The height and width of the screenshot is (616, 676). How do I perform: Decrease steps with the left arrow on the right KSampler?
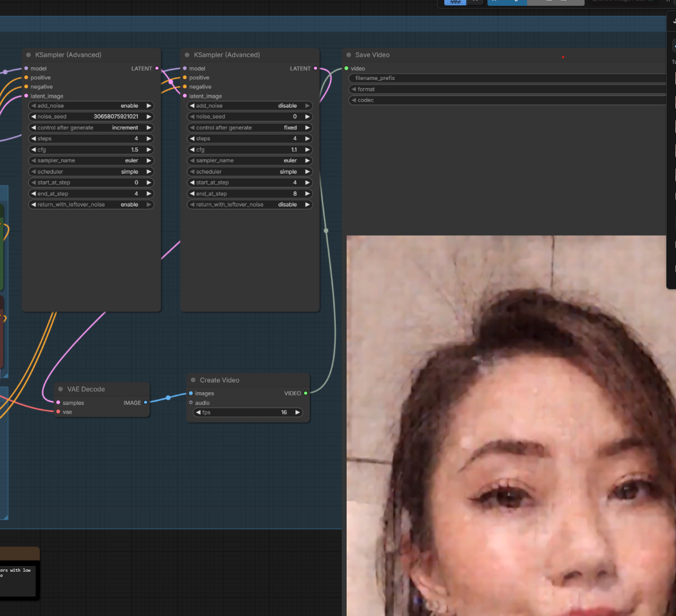point(192,139)
